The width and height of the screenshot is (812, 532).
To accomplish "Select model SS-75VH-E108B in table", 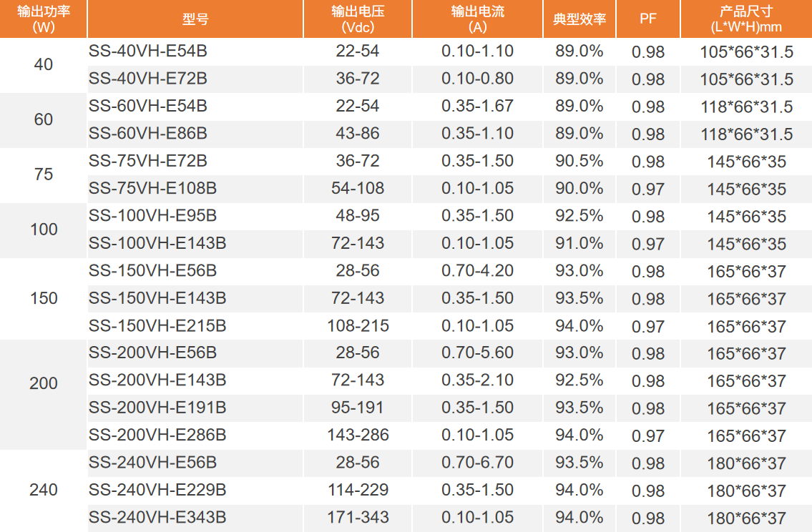I will click(152, 189).
